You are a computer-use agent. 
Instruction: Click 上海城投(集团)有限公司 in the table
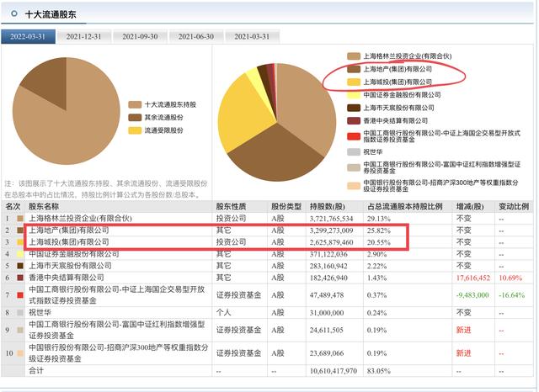coord(69,242)
